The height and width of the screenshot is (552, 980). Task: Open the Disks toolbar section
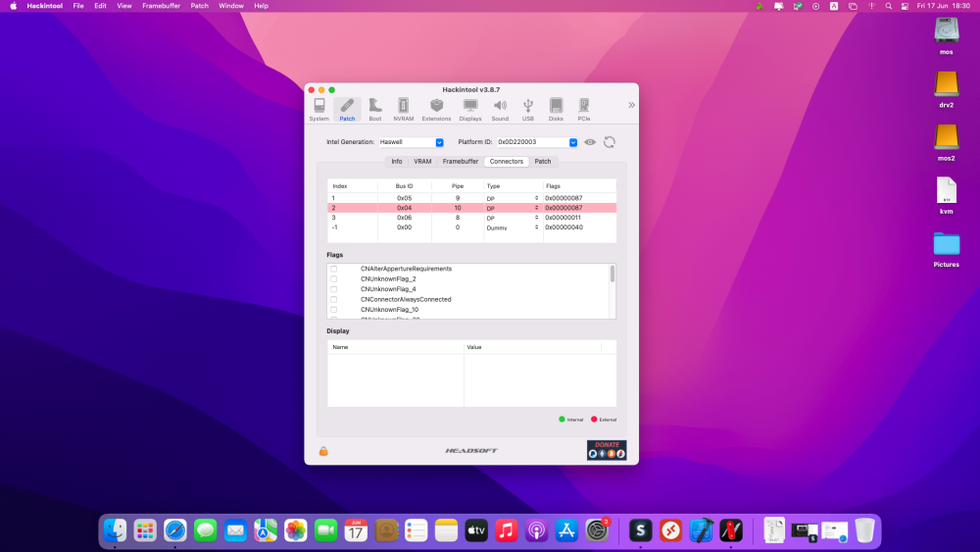coord(556,110)
